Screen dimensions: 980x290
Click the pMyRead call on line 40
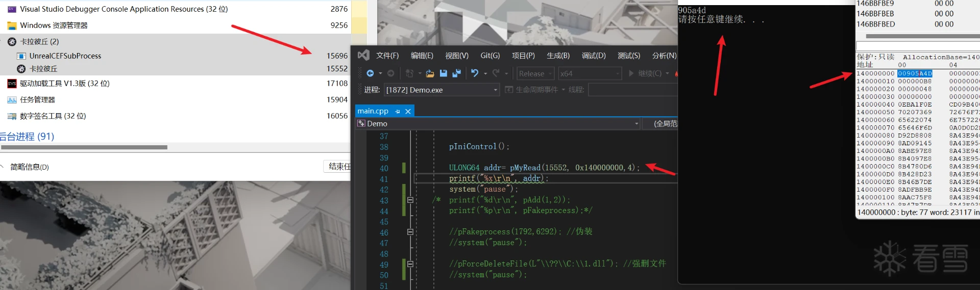(x=574, y=168)
